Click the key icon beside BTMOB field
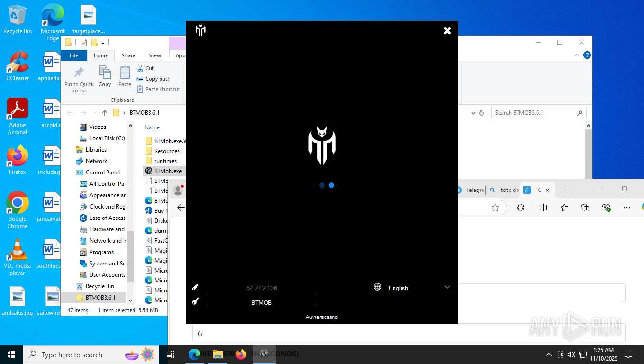The width and height of the screenshot is (644, 364). 196,301
